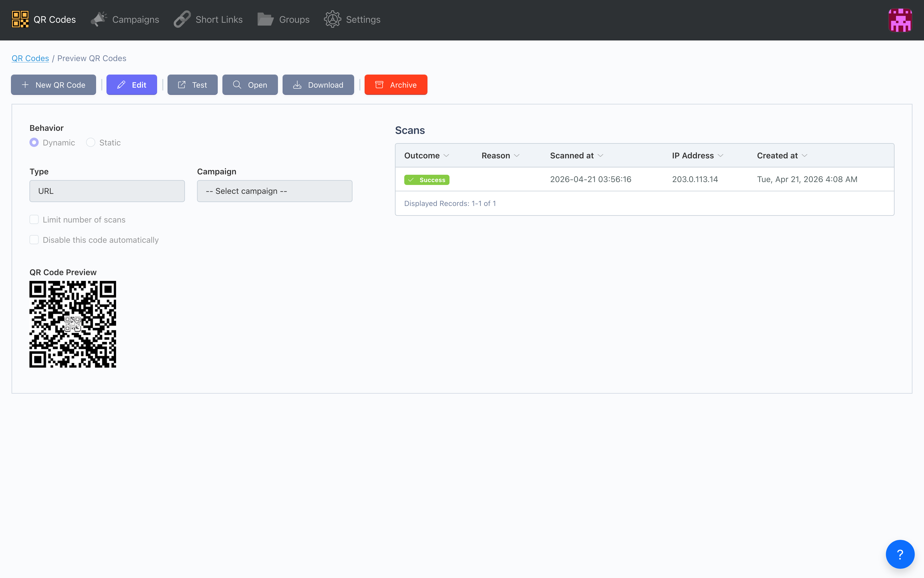Click the New QR Code button
Viewport: 924px width, 578px height.
pyautogui.click(x=54, y=85)
